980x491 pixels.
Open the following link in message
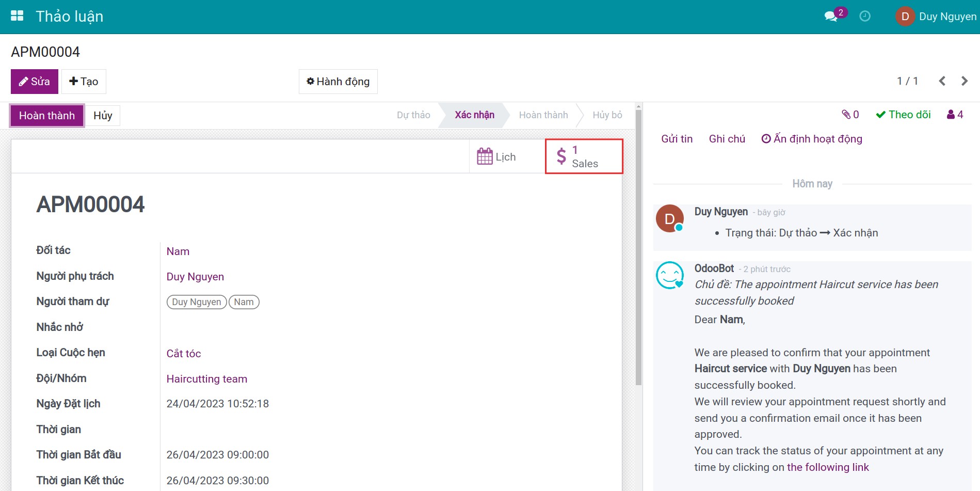(828, 467)
